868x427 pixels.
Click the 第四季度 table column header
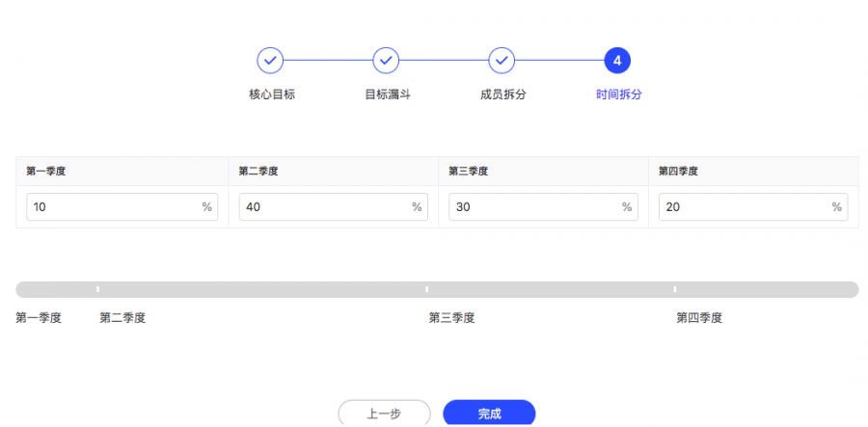753,171
